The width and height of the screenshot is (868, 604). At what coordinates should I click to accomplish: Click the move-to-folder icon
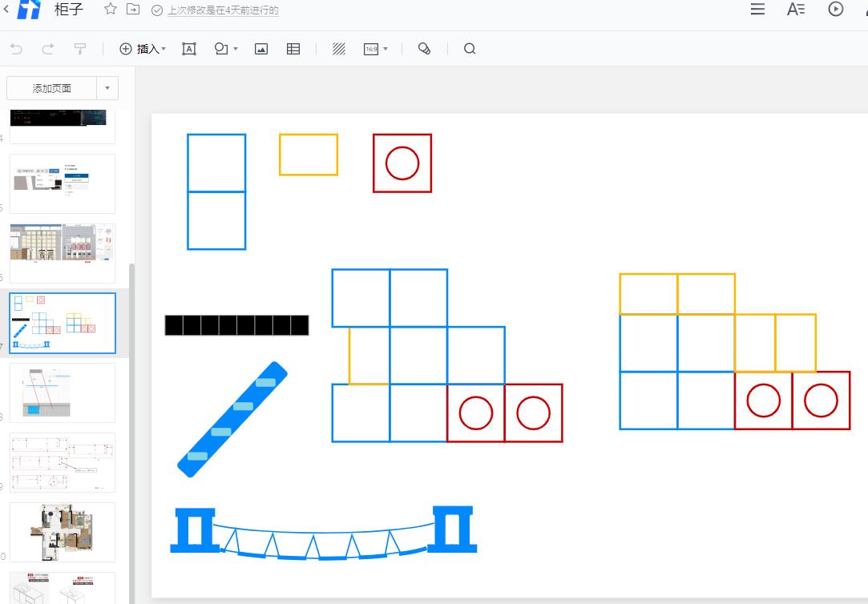pos(133,10)
